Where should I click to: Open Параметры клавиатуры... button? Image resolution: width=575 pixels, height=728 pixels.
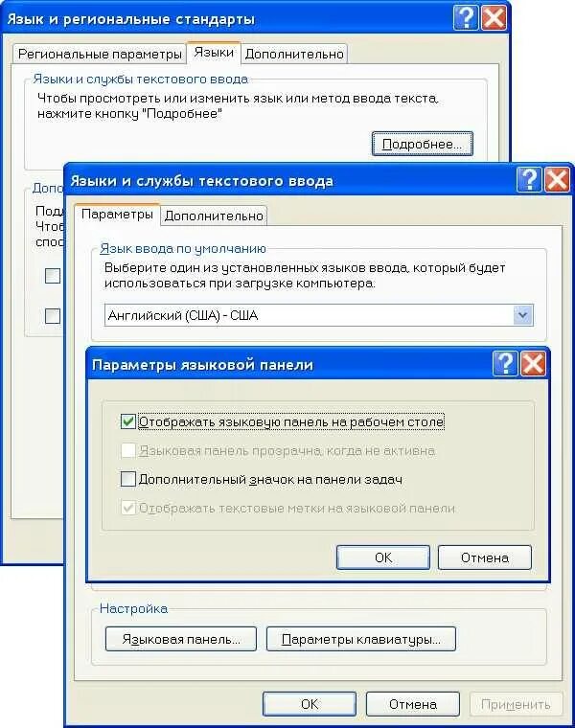[x=361, y=639]
